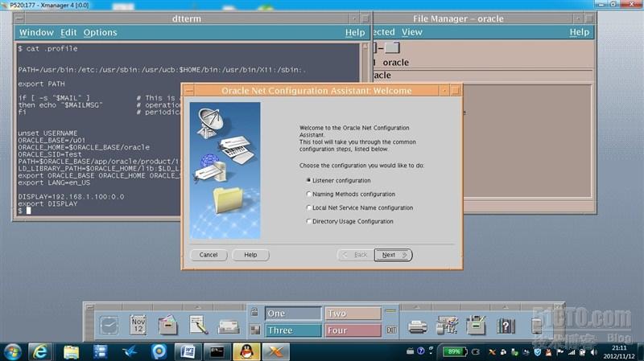Launch Internet Explorer from the taskbar

click(39, 352)
